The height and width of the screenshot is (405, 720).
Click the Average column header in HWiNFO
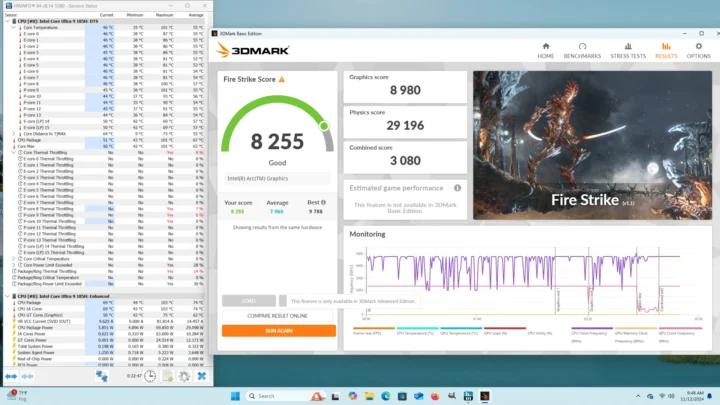[196, 15]
